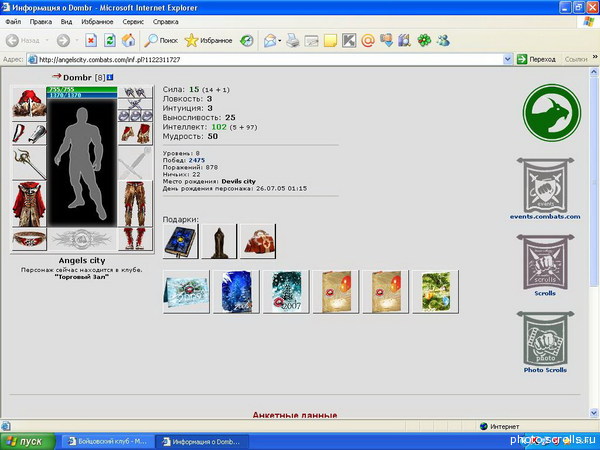Open the Сервис menu
This screenshot has height=450, width=600.
tap(133, 22)
